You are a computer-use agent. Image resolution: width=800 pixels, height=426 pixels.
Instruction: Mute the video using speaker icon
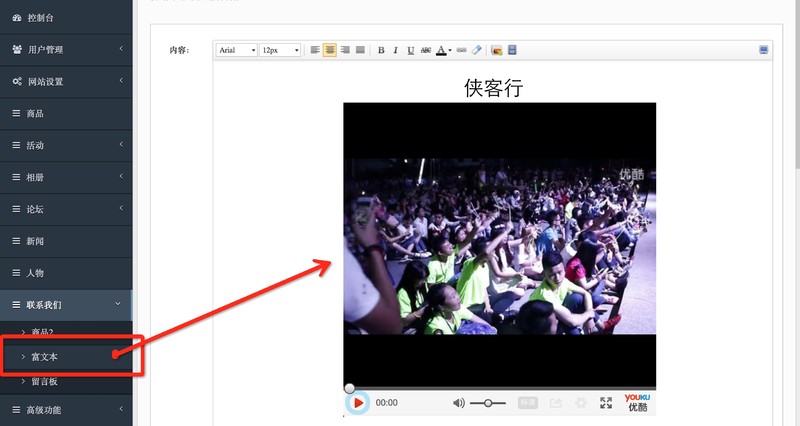click(x=458, y=403)
